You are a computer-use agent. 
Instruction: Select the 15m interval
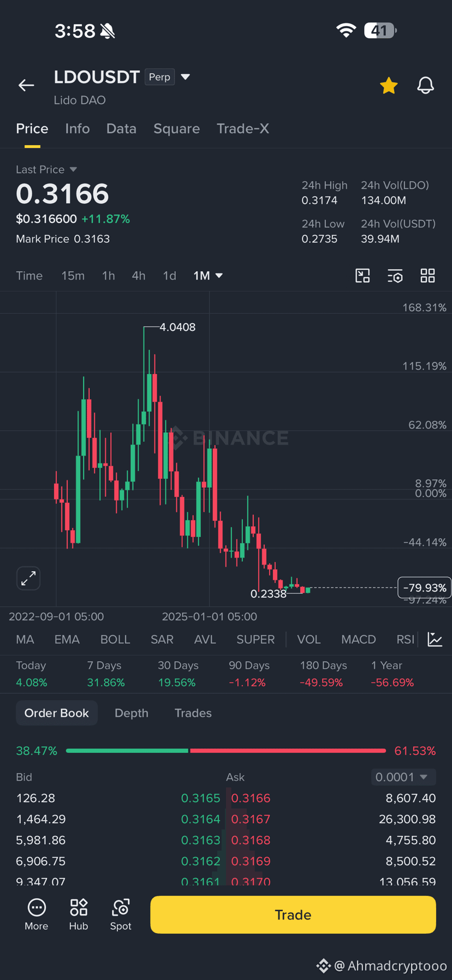(x=73, y=276)
